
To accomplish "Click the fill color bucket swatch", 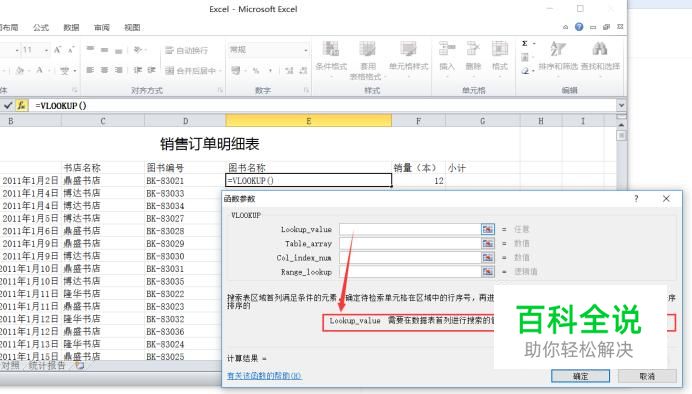I will point(20,71).
